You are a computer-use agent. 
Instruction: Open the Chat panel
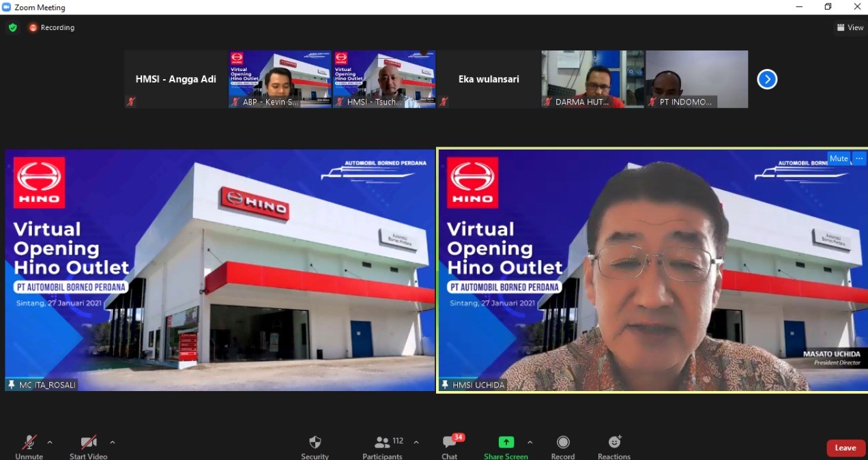(450, 442)
